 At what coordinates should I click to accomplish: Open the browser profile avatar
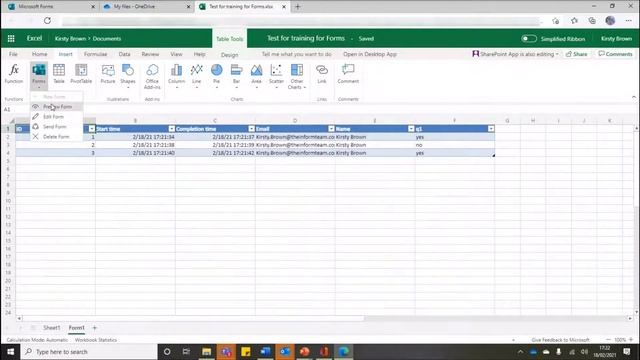(610, 20)
